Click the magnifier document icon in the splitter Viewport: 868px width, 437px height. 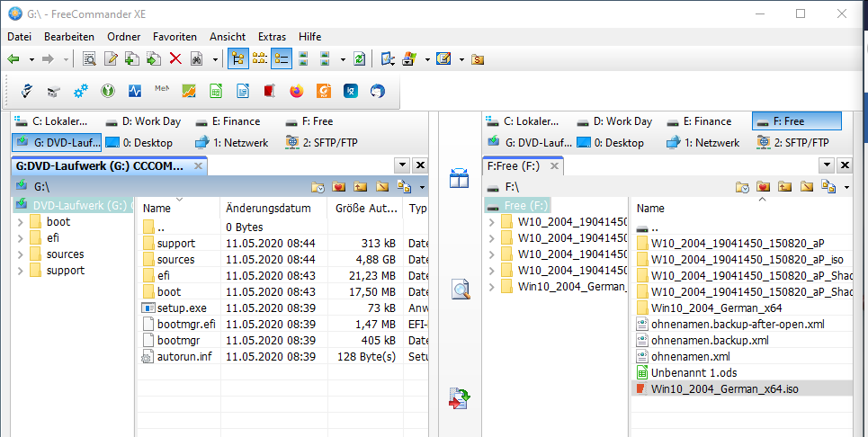tap(460, 289)
